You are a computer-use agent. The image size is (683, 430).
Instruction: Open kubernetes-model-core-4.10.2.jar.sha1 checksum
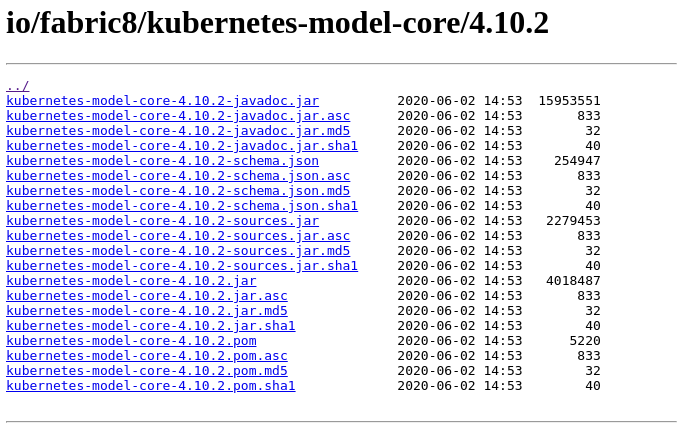[x=151, y=326]
